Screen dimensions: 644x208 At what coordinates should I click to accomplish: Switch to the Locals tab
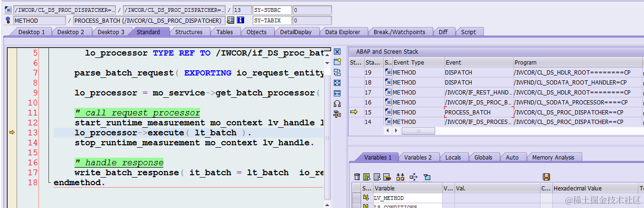(453, 157)
